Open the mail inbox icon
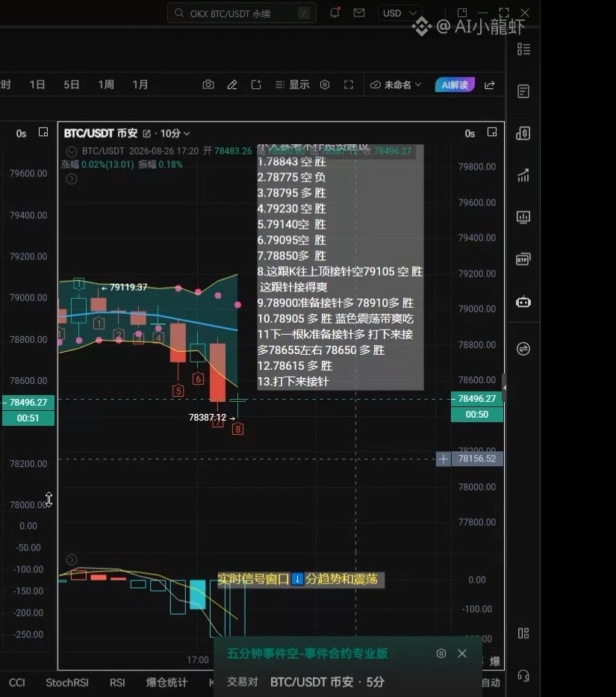The width and height of the screenshot is (616, 697). [359, 13]
